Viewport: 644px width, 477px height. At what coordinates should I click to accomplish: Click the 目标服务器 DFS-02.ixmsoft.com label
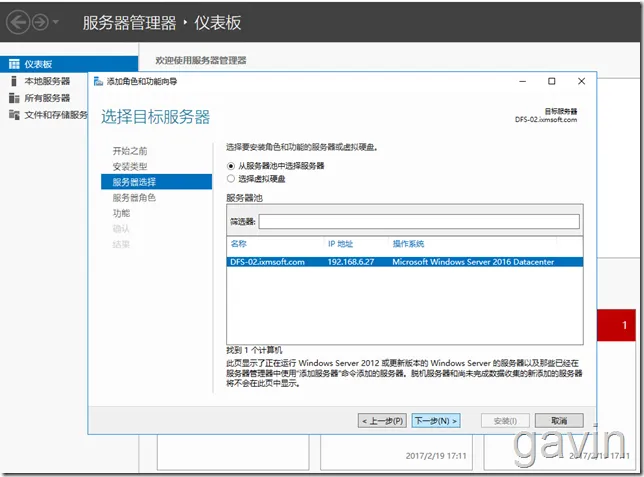pos(546,115)
